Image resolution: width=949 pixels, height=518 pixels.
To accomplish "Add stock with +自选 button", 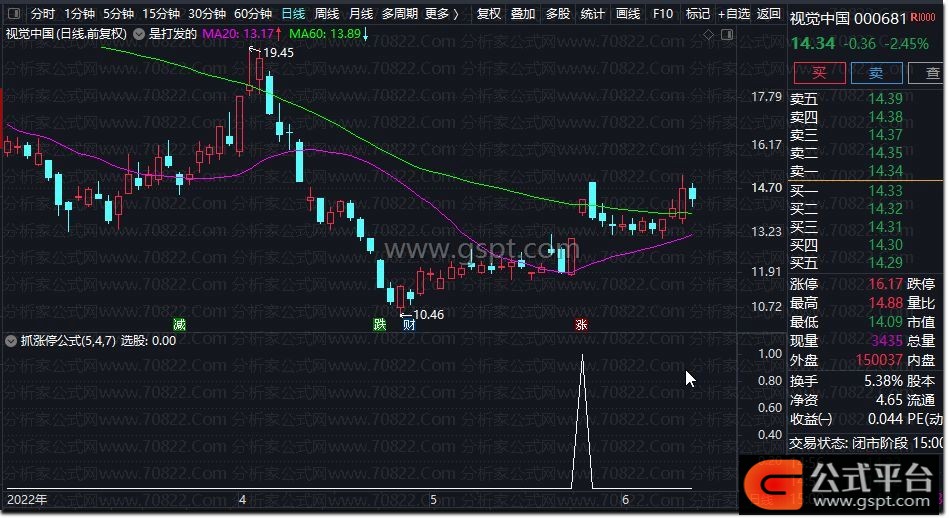I will [x=734, y=13].
